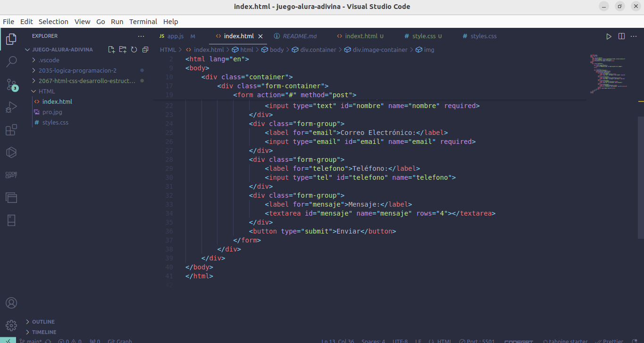644x343 pixels.
Task: Click body element in breadcrumb
Action: click(x=276, y=50)
